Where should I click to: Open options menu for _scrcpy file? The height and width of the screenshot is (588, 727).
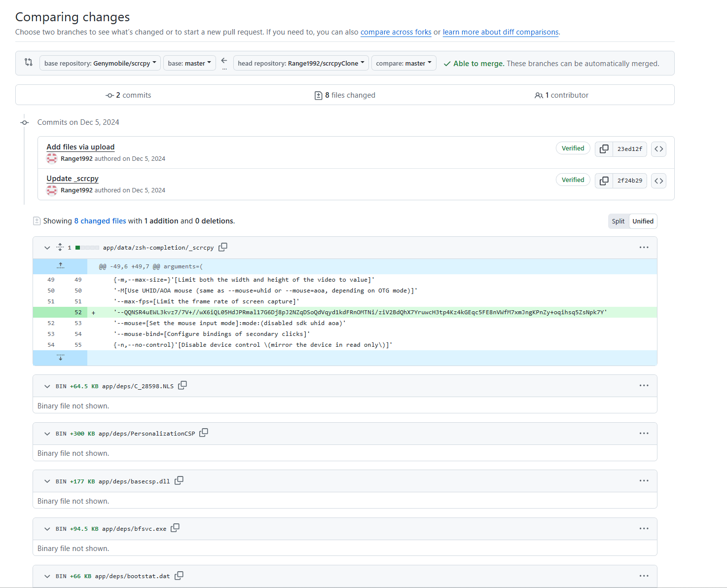tap(644, 247)
